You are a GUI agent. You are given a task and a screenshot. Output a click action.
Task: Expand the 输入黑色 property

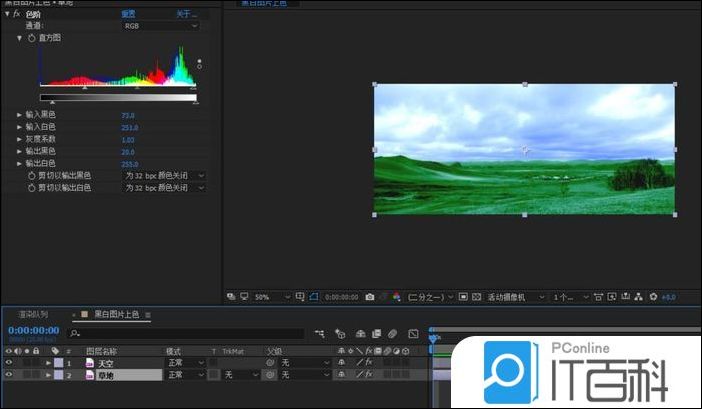point(19,115)
